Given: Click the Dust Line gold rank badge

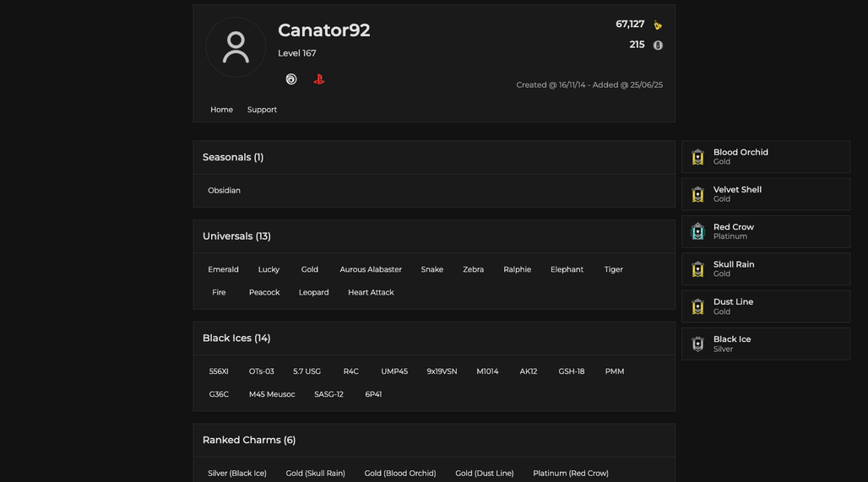Looking at the screenshot, I should click(698, 306).
